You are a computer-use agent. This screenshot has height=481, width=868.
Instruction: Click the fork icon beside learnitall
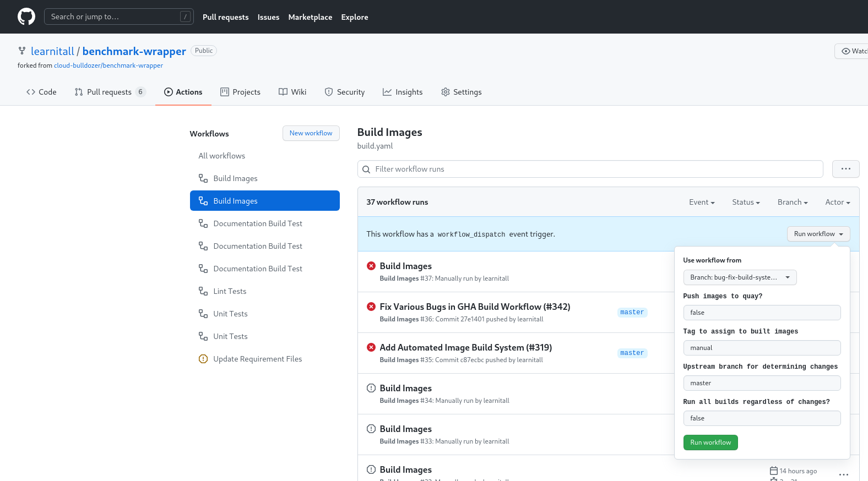click(x=22, y=51)
